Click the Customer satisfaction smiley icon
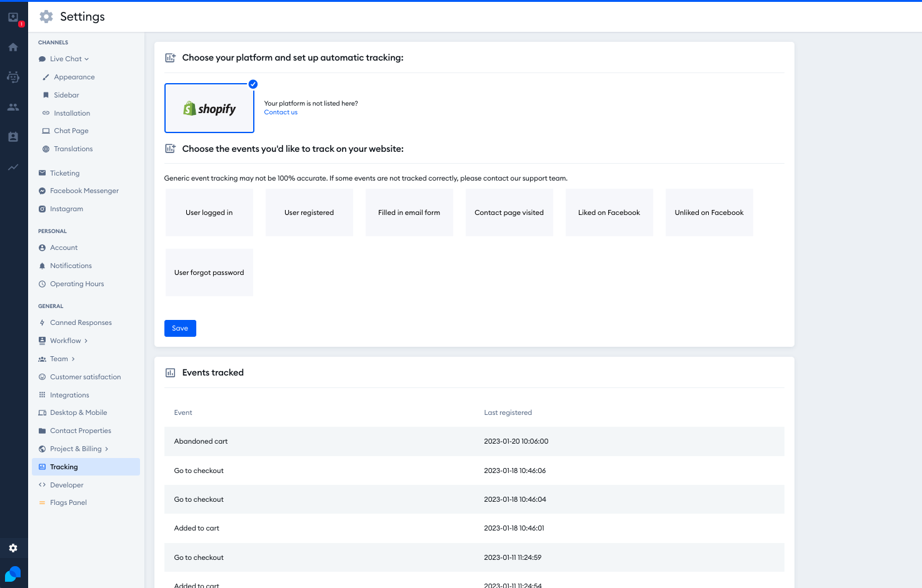922x588 pixels. (42, 377)
